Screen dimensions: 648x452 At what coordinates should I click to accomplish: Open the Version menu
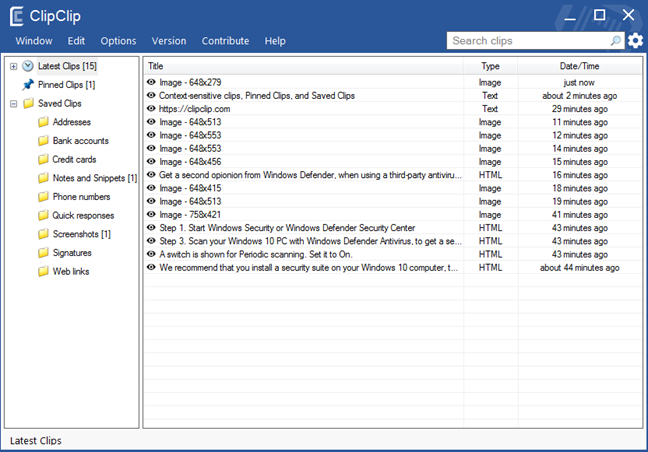(x=169, y=41)
